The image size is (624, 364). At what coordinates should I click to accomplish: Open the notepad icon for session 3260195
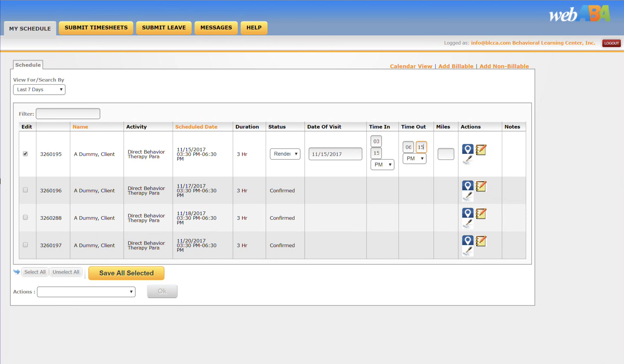[481, 150]
